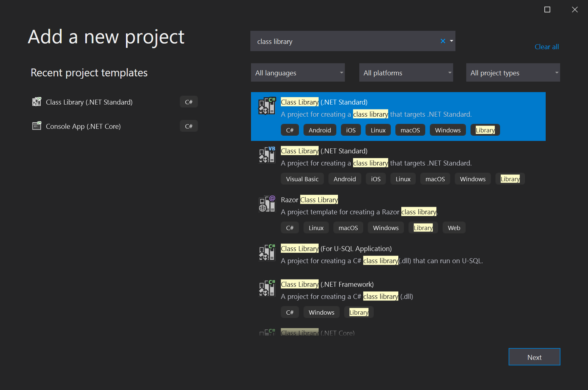The image size is (588, 390).
Task: Open the All platforms dropdown
Action: click(406, 72)
